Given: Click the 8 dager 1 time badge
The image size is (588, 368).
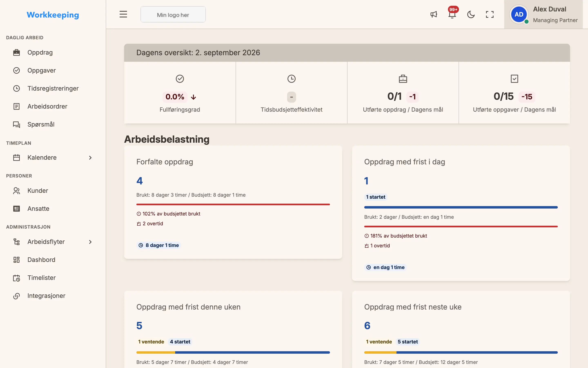Looking at the screenshot, I should 159,245.
